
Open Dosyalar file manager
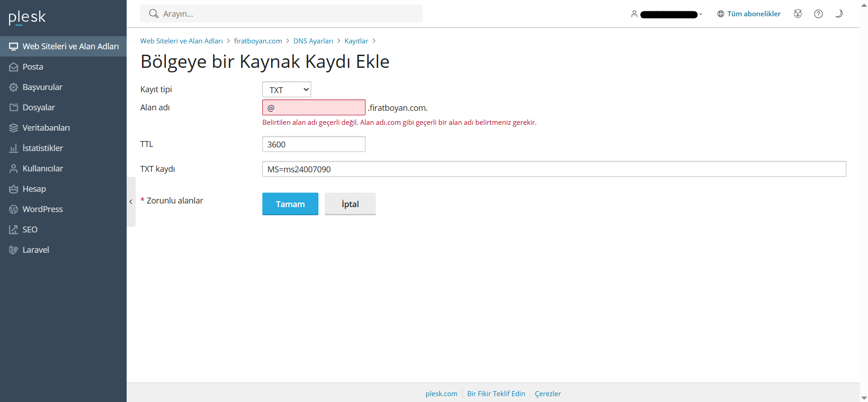pyautogui.click(x=63, y=107)
